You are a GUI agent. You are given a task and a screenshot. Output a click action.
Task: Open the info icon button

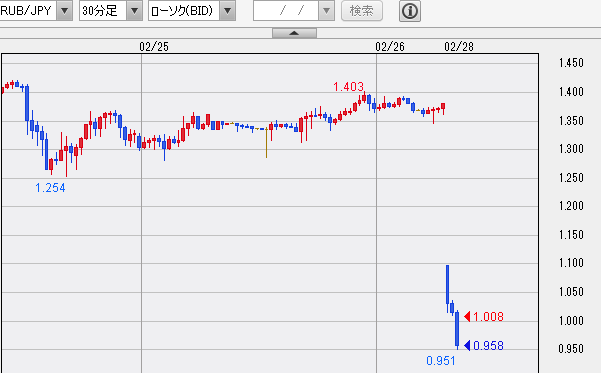pos(410,11)
